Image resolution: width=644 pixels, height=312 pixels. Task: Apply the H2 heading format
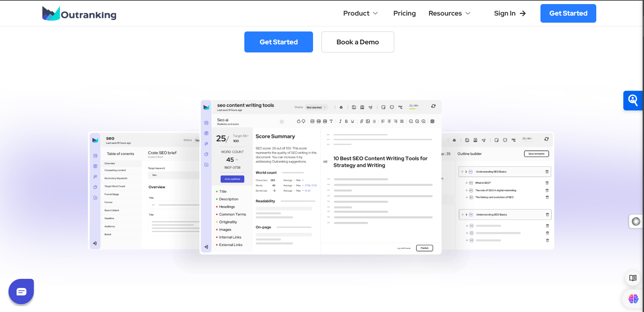(319, 121)
